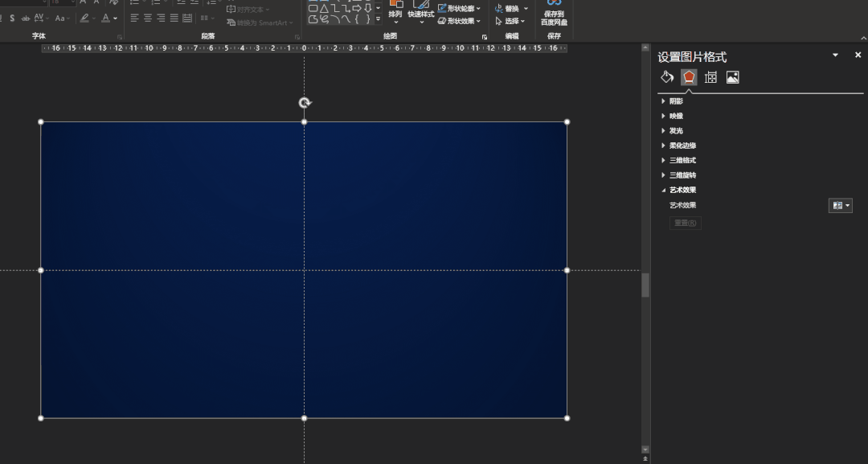Viewport: 868px width, 464px height.
Task: Click the 替换 button
Action: point(511,8)
